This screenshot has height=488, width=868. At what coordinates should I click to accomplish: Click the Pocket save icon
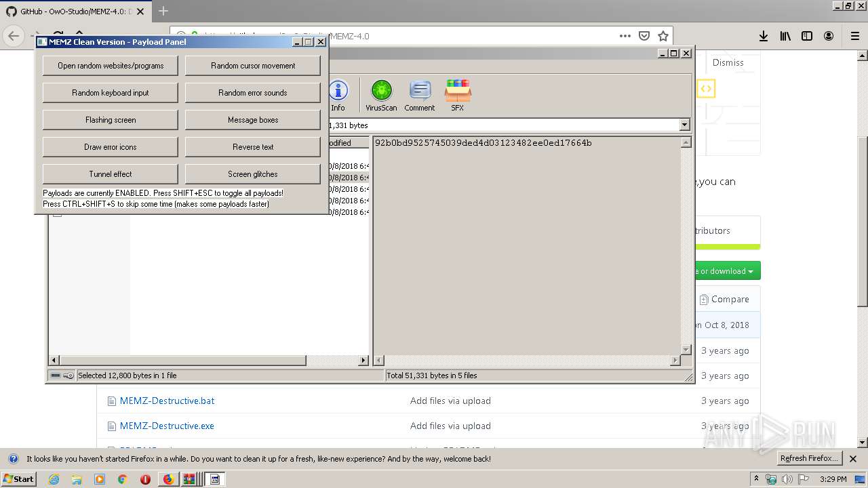tap(644, 36)
